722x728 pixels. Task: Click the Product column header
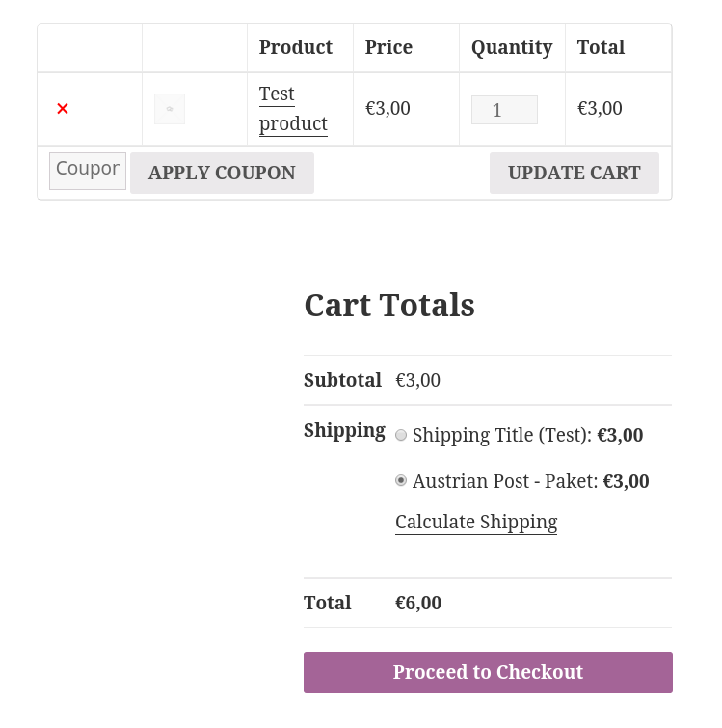[x=296, y=47]
